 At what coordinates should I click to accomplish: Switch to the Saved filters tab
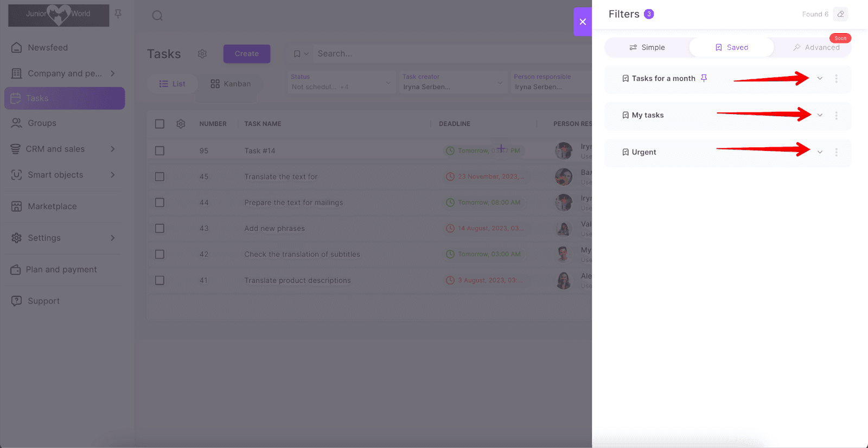(x=731, y=48)
